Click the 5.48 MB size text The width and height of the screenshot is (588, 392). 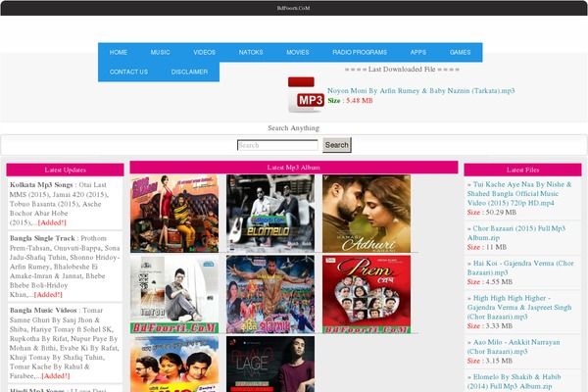click(360, 101)
